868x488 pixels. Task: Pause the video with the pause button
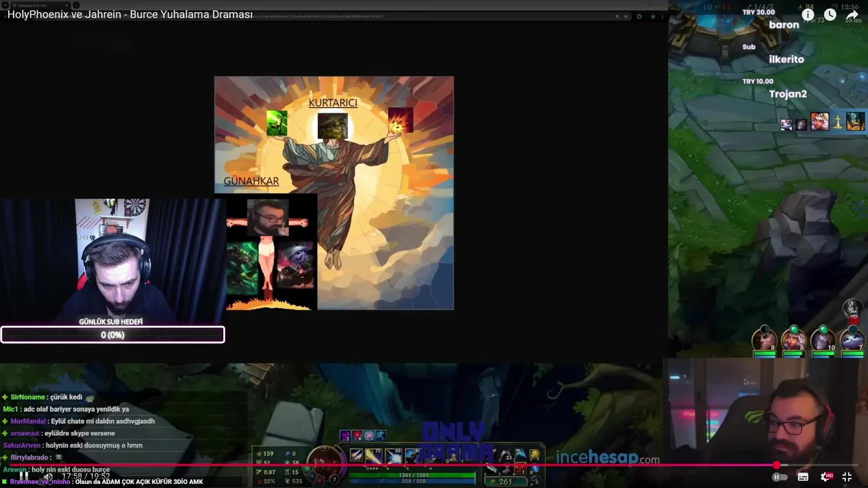pyautogui.click(x=23, y=476)
